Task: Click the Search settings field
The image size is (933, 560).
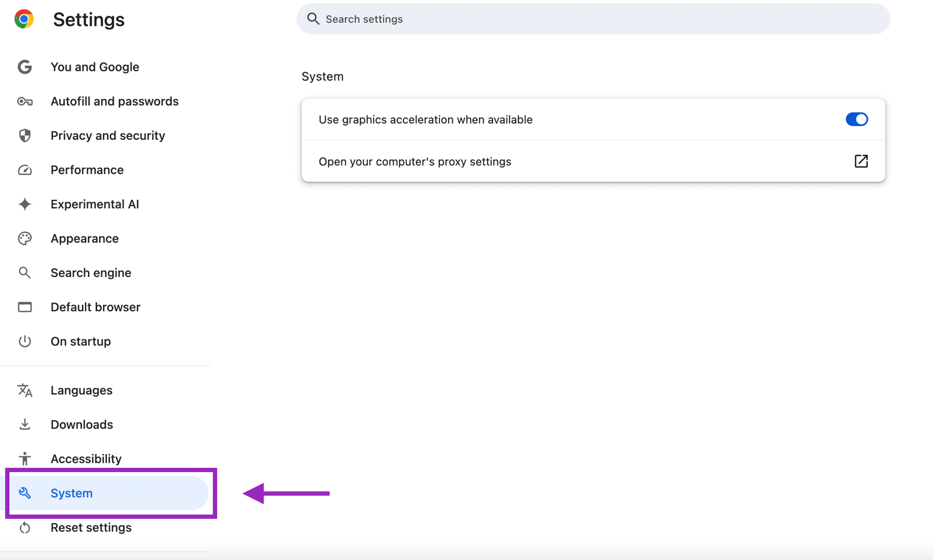Action: pyautogui.click(x=593, y=18)
